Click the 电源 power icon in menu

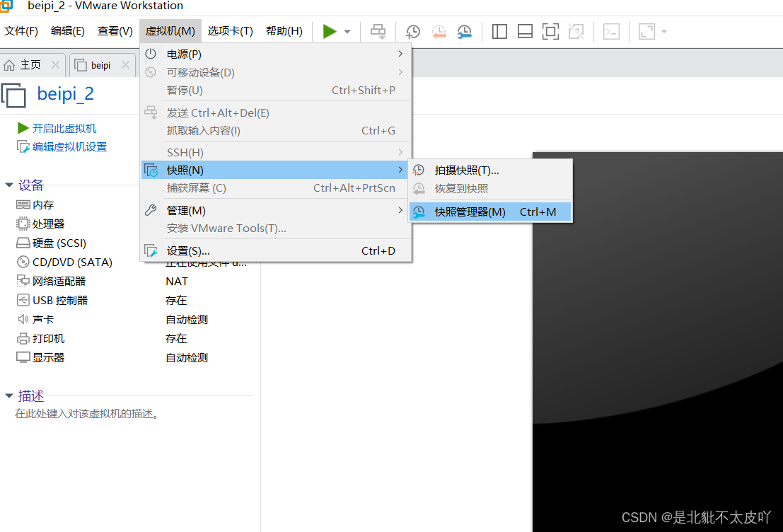click(x=151, y=54)
